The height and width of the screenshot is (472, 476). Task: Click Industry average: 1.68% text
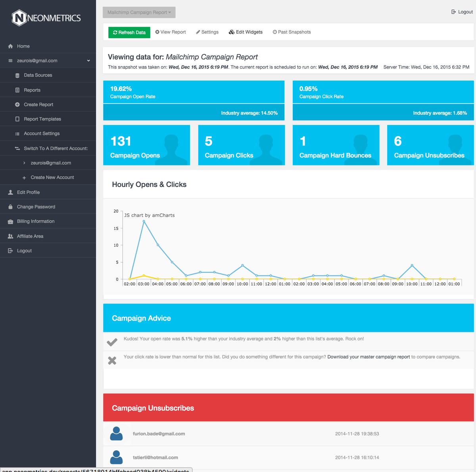[440, 113]
